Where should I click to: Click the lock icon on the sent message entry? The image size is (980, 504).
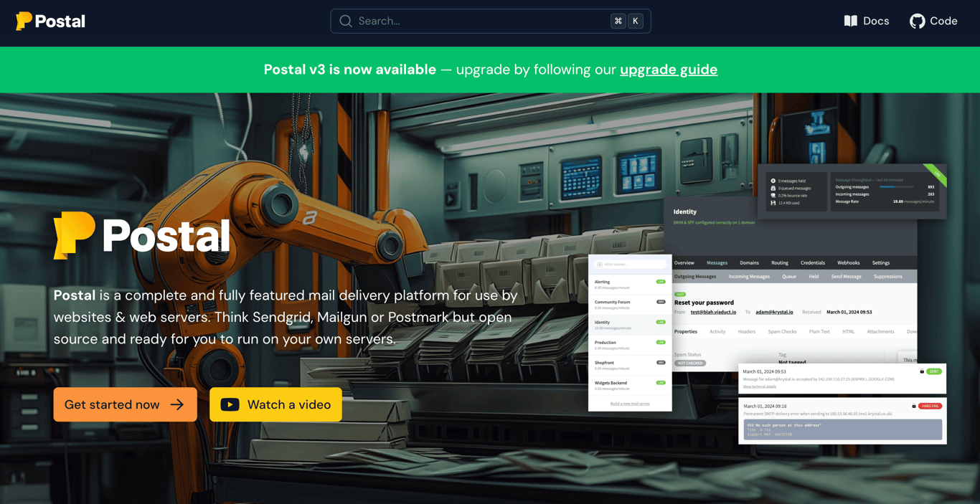(x=922, y=370)
